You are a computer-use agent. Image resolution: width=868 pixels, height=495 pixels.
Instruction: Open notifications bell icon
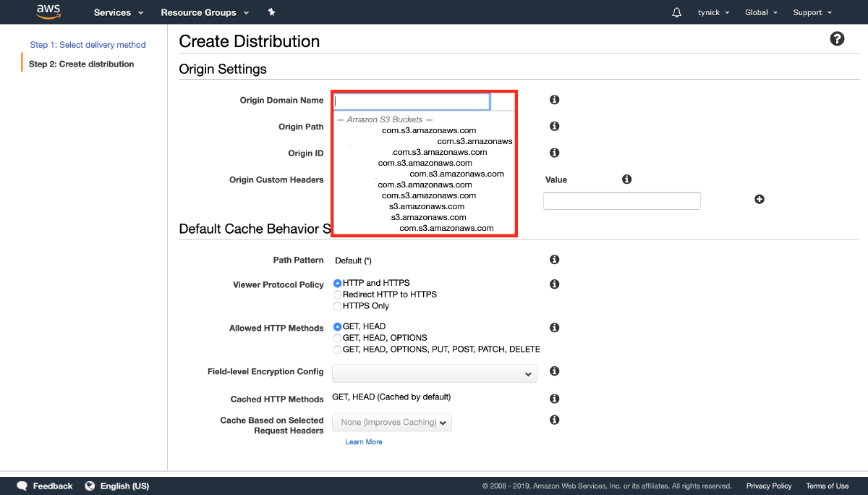click(676, 12)
